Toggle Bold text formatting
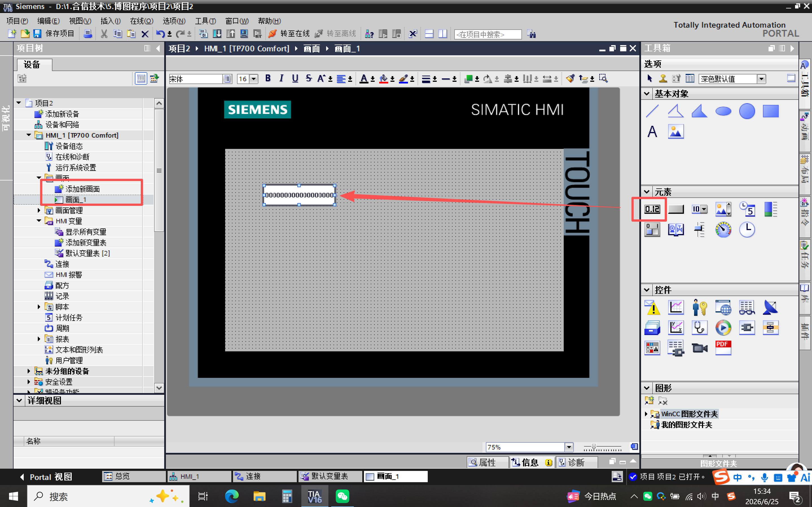The width and height of the screenshot is (812, 507). tap(268, 78)
